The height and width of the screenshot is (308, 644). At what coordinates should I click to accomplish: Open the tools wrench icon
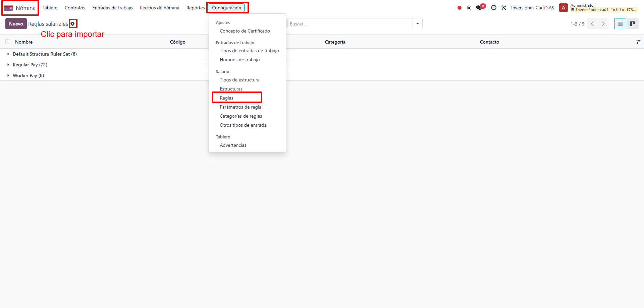(x=504, y=8)
